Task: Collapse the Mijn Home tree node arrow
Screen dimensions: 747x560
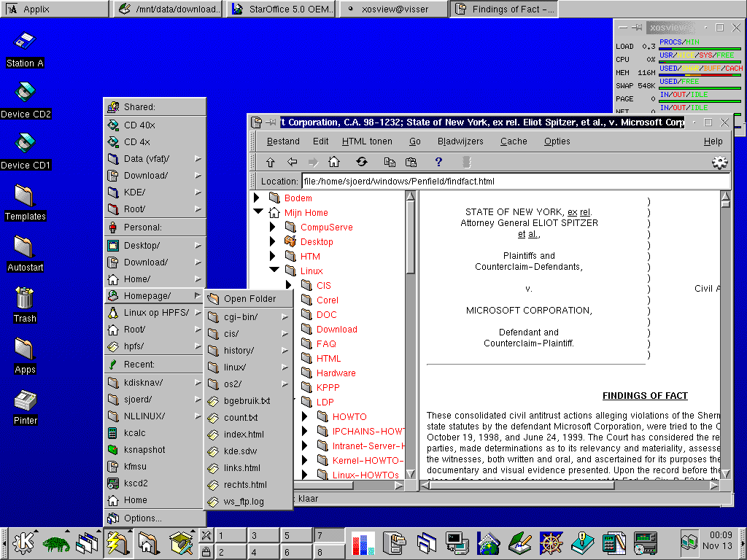Action: [x=258, y=211]
